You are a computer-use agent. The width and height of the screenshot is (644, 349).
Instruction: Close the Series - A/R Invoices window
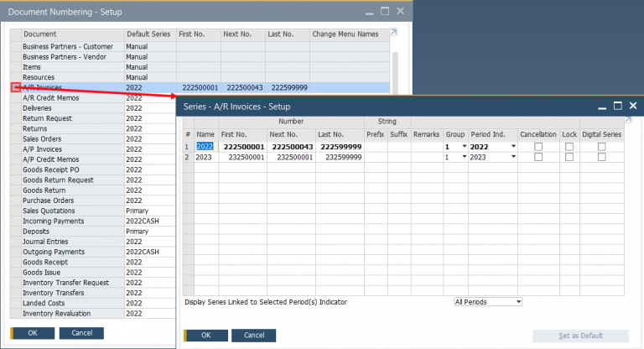tap(633, 107)
